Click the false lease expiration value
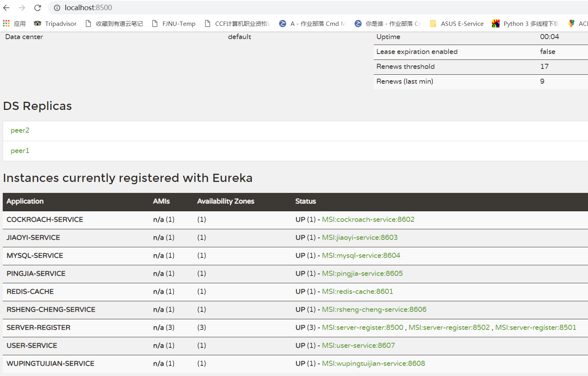Viewport: 588px width, 376px height. 548,52
